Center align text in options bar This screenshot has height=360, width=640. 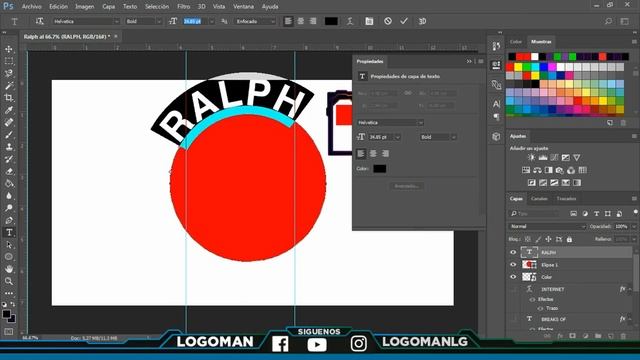point(301,21)
